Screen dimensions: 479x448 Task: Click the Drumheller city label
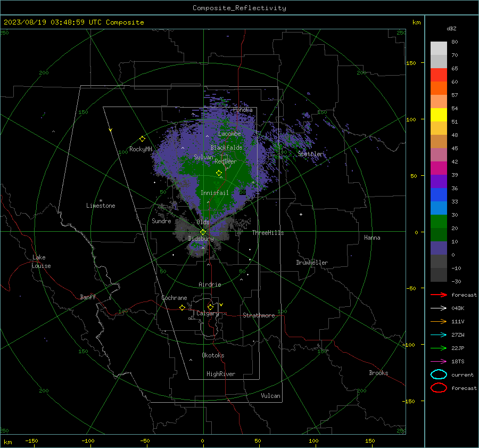click(312, 263)
